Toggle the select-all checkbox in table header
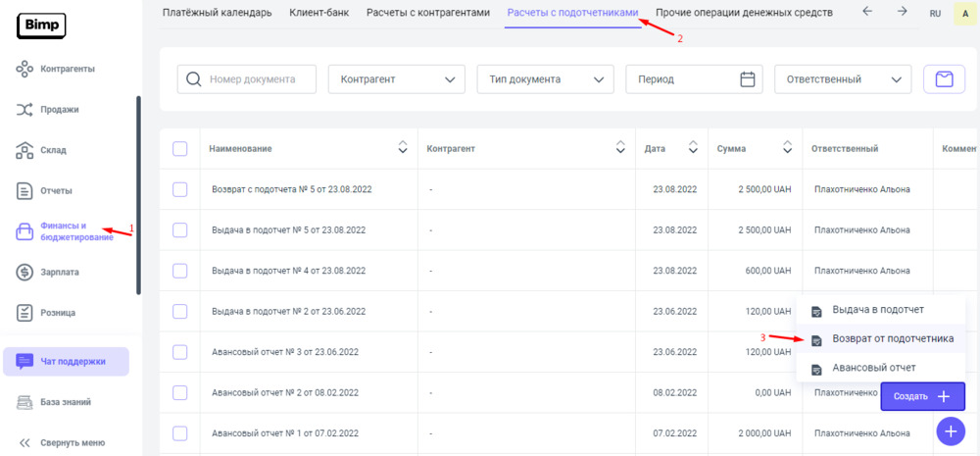Viewport: 980px width, 456px height. point(179,149)
